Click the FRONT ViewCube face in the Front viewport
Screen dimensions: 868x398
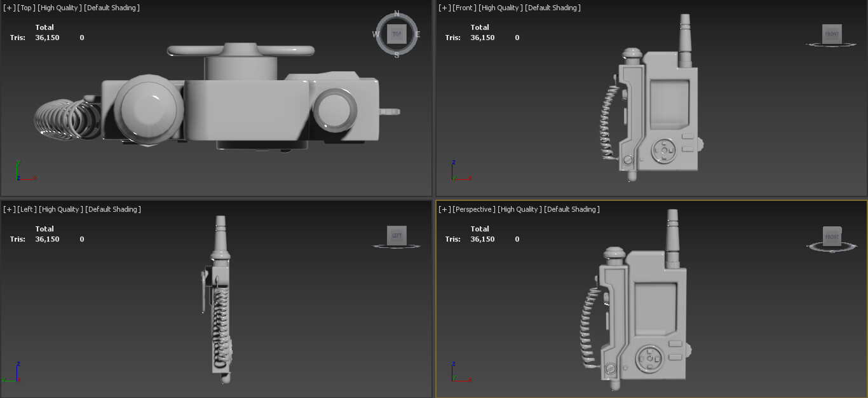point(832,34)
